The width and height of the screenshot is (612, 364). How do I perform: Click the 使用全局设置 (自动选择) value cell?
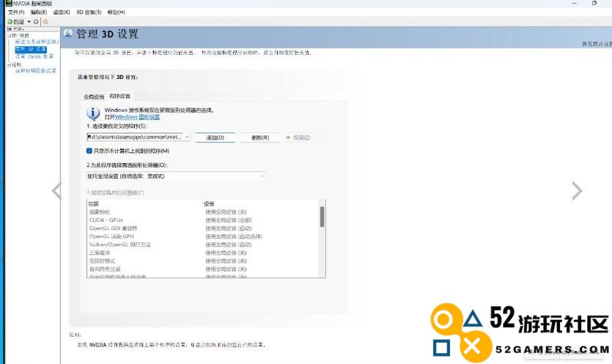(x=234, y=237)
